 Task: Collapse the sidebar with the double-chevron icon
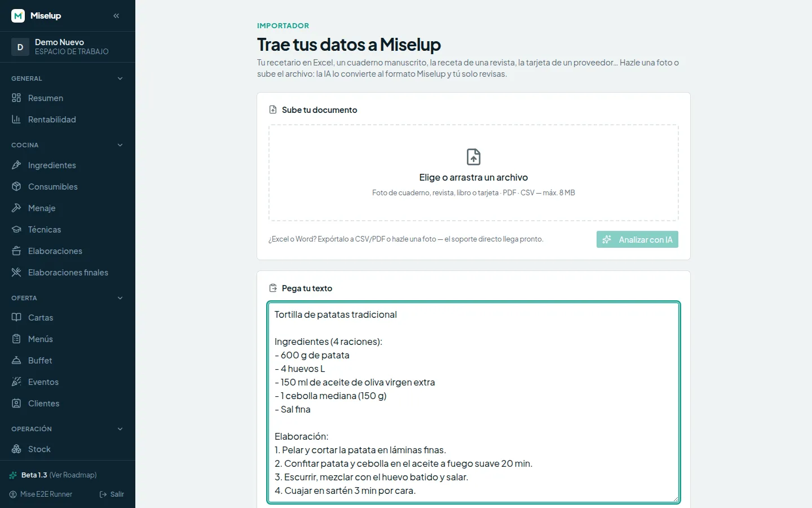tap(116, 16)
